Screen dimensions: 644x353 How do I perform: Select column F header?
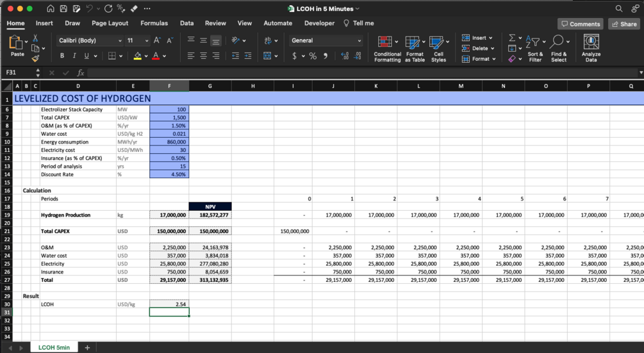169,86
